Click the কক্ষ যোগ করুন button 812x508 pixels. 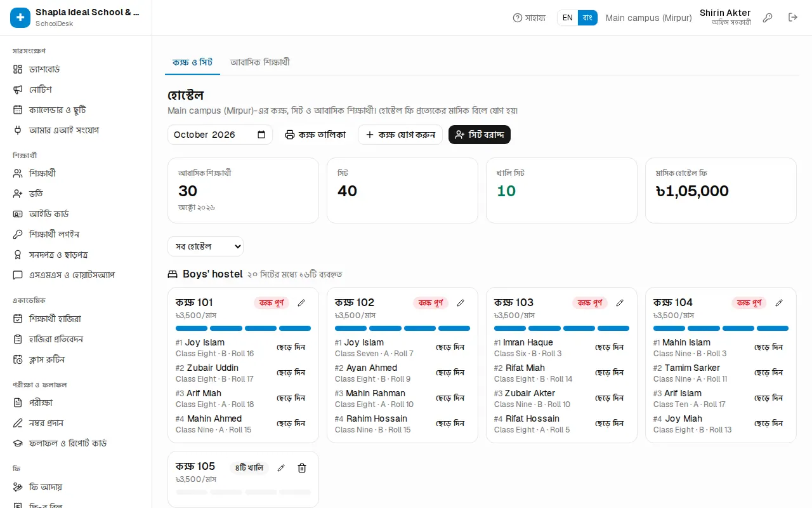point(400,135)
